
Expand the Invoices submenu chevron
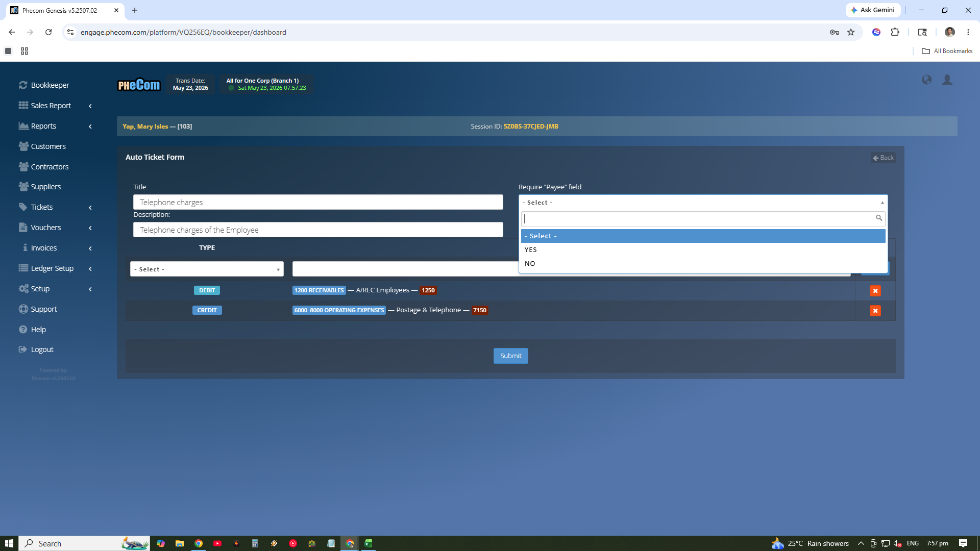[x=90, y=248]
